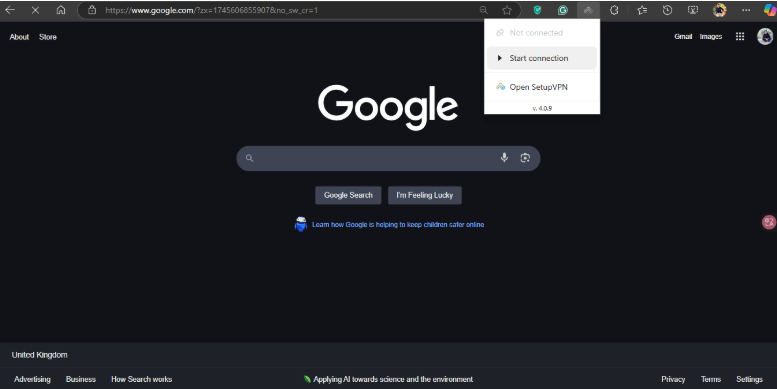
Task: Open the keep children safer online link
Action: 398,224
